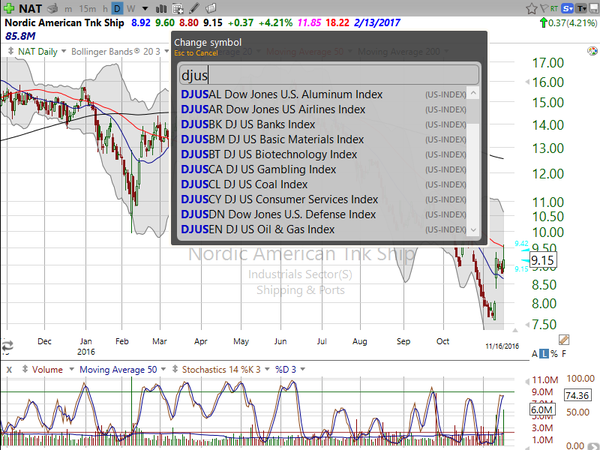Click the reorder arrows before Stochastics
Image resolution: width=600 pixels, height=450 pixels.
[x=175, y=369]
